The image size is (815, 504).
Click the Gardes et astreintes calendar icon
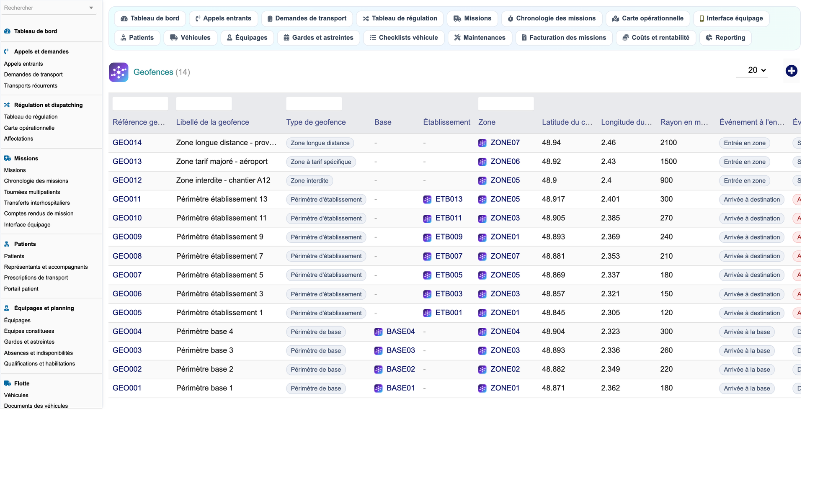tap(286, 38)
